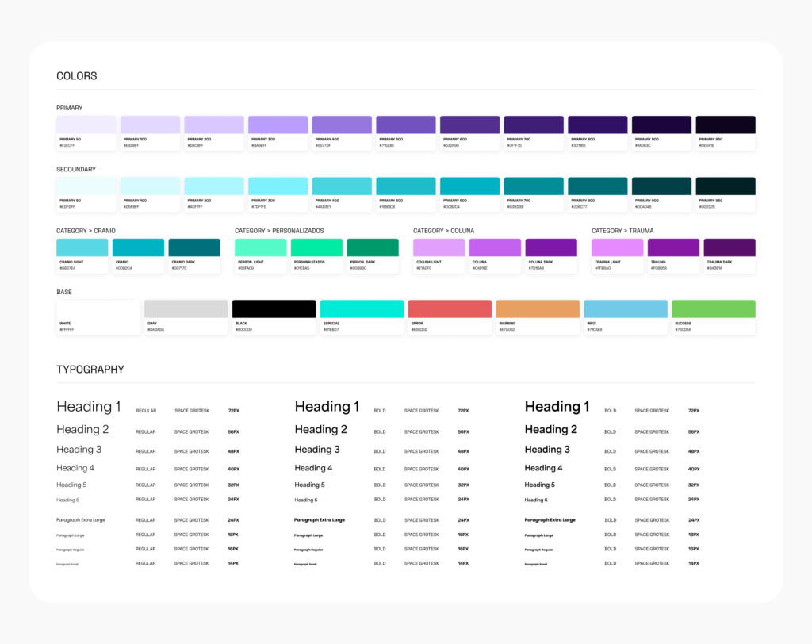
Task: Choose the darkest purple Primary 950 swatch
Action: [725, 125]
